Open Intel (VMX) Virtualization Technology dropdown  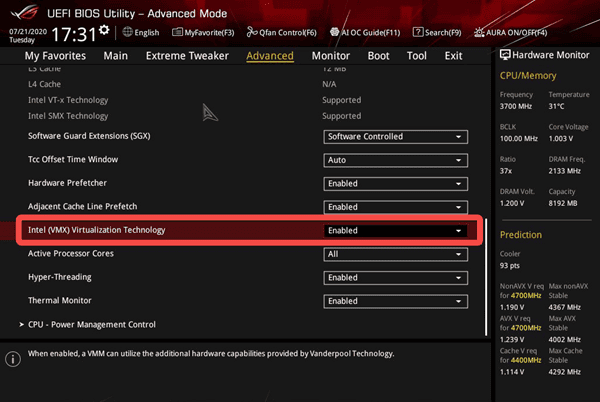pos(395,231)
